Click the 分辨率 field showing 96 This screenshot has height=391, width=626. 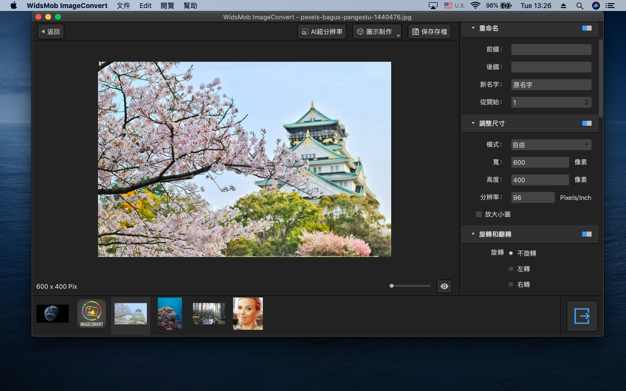(x=533, y=197)
